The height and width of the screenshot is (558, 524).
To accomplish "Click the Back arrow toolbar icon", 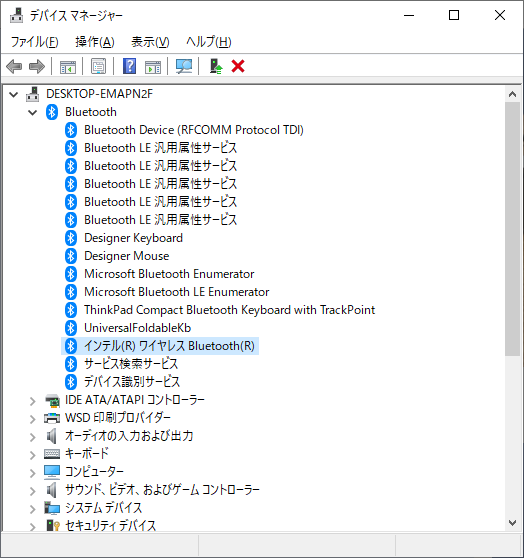I will pos(14,67).
